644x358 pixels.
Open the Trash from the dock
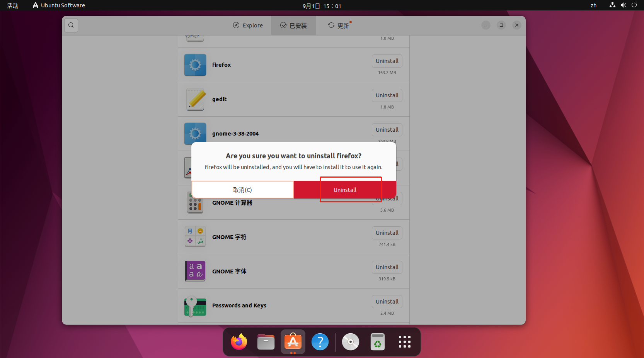pyautogui.click(x=378, y=342)
